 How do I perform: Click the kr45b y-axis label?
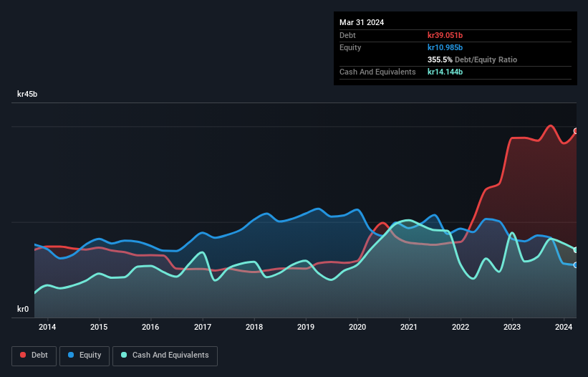(x=27, y=94)
